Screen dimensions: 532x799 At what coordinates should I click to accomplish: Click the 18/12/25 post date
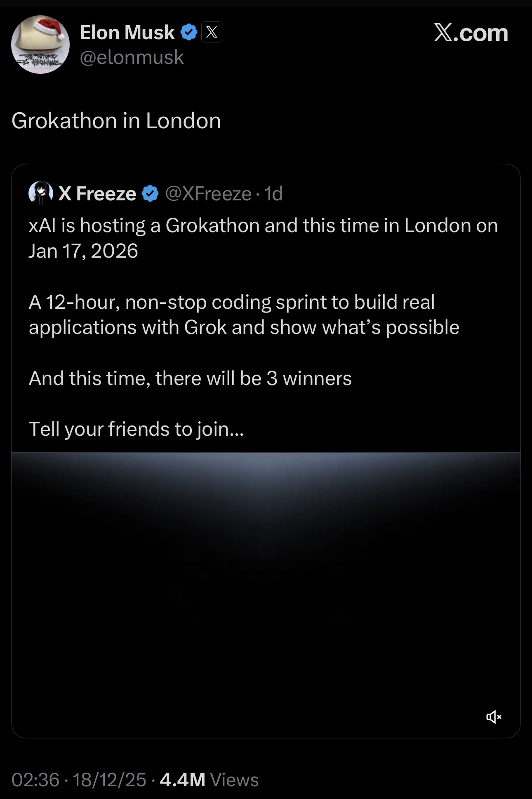pos(109,780)
